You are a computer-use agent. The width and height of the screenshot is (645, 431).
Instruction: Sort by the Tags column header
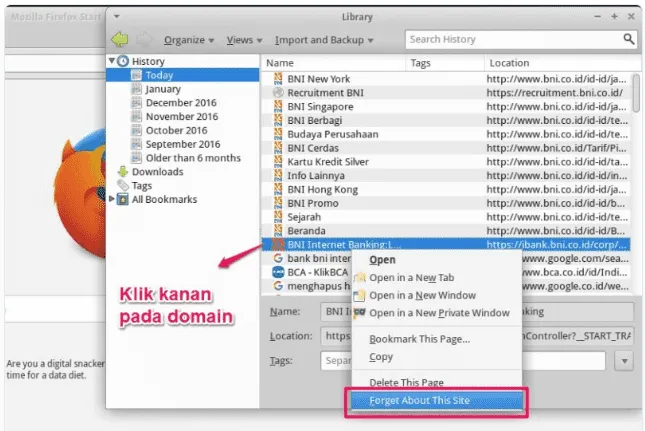point(445,63)
